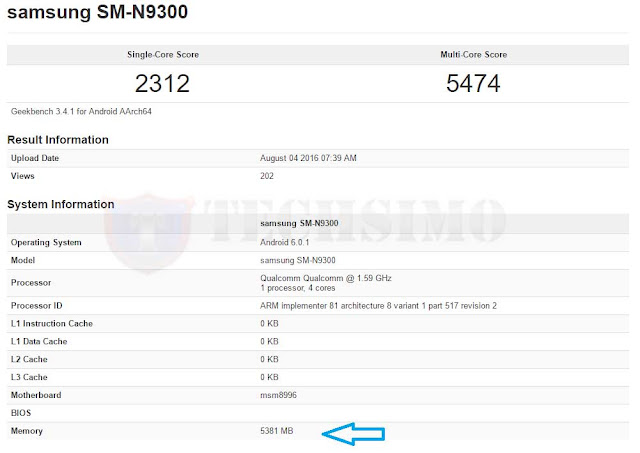The height and width of the screenshot is (453, 640).
Task: Click the page title samsung SM-N9300
Action: click(98, 12)
